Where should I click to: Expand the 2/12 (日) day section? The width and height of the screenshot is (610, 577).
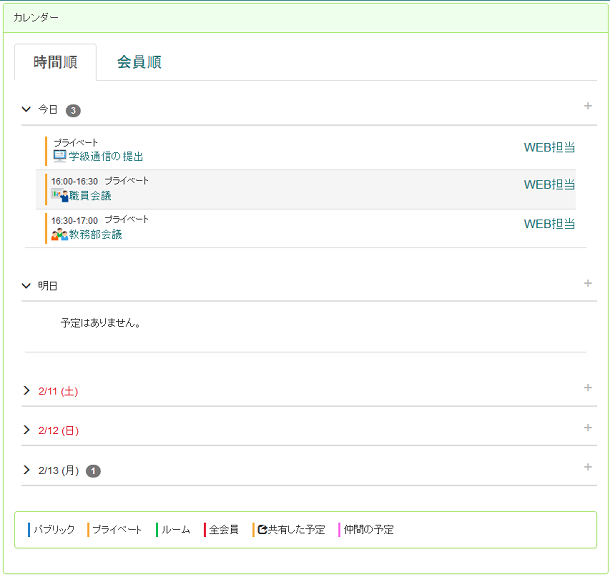click(26, 430)
